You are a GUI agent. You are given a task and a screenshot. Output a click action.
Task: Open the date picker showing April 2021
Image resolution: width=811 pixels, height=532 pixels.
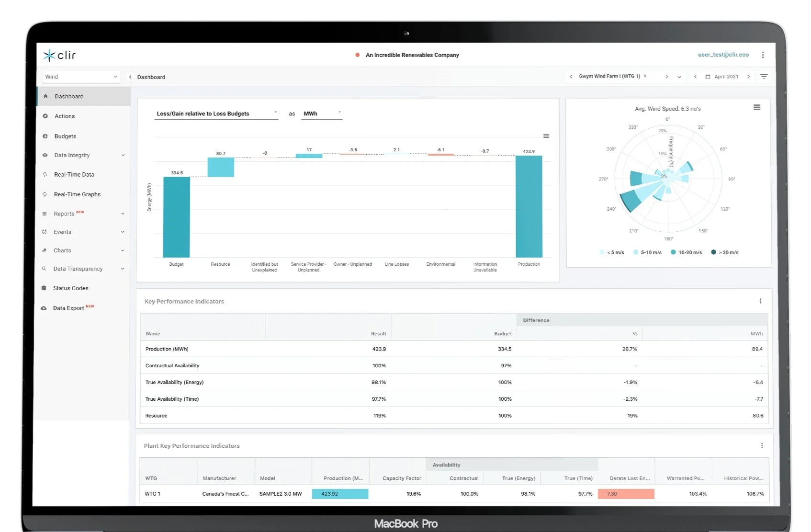pos(722,77)
